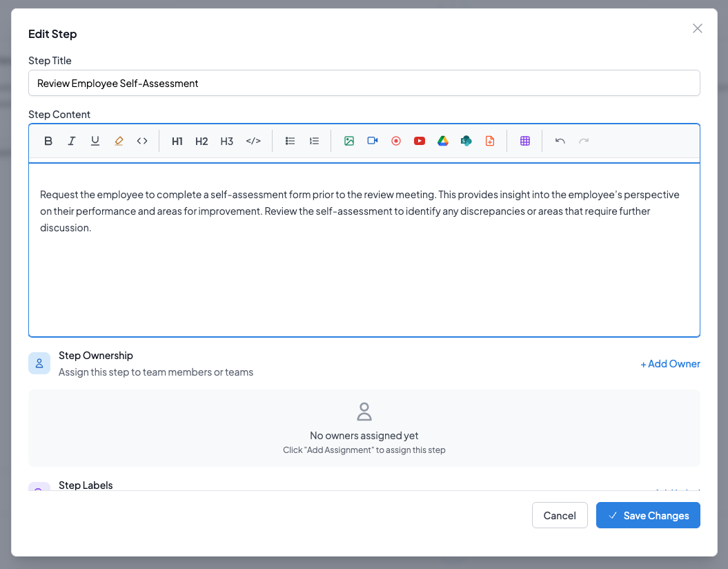
Task: Insert a code block
Action: (253, 141)
